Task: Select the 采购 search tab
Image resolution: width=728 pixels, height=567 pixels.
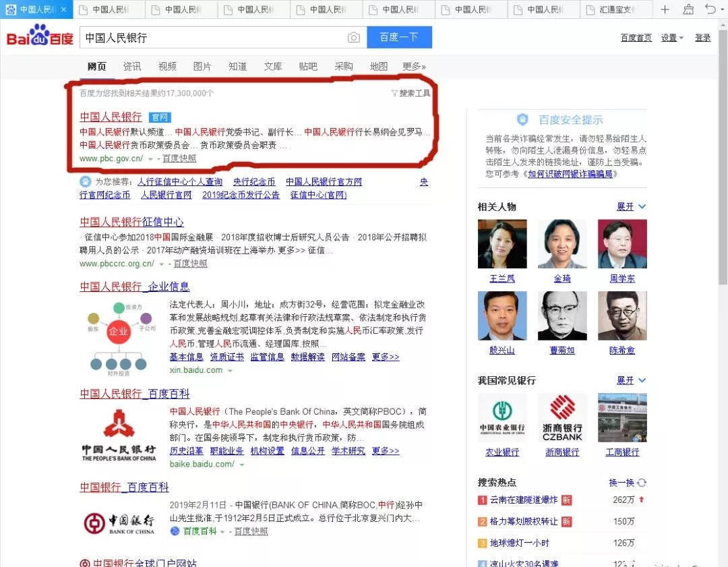Action: point(344,66)
